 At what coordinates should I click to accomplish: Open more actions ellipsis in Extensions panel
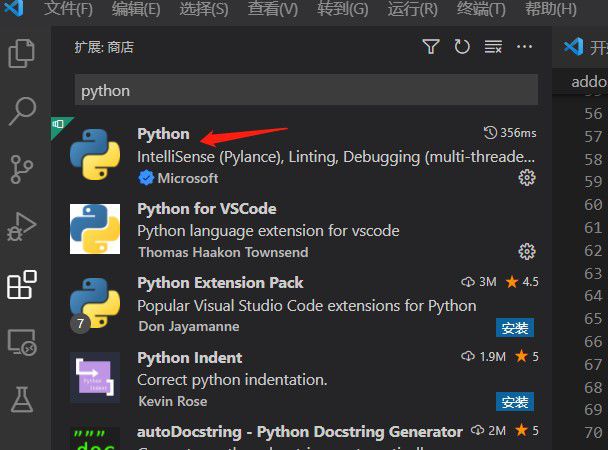tap(525, 47)
